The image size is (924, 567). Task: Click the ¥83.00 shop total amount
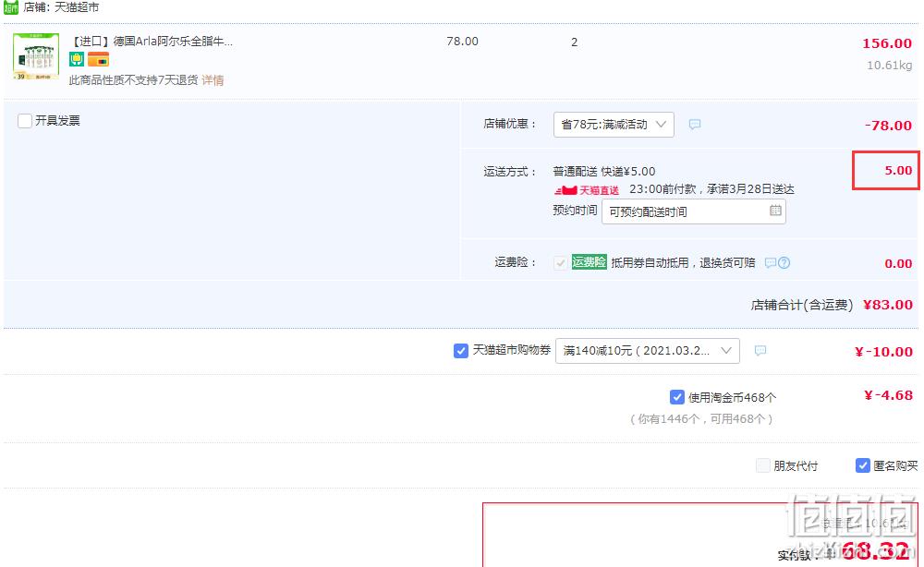(x=887, y=305)
